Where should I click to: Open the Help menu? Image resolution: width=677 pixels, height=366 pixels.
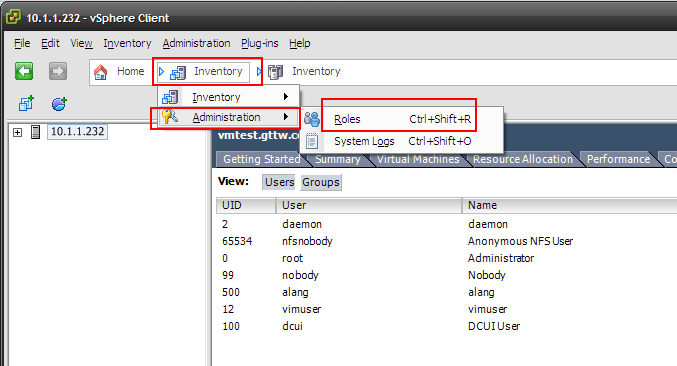300,43
